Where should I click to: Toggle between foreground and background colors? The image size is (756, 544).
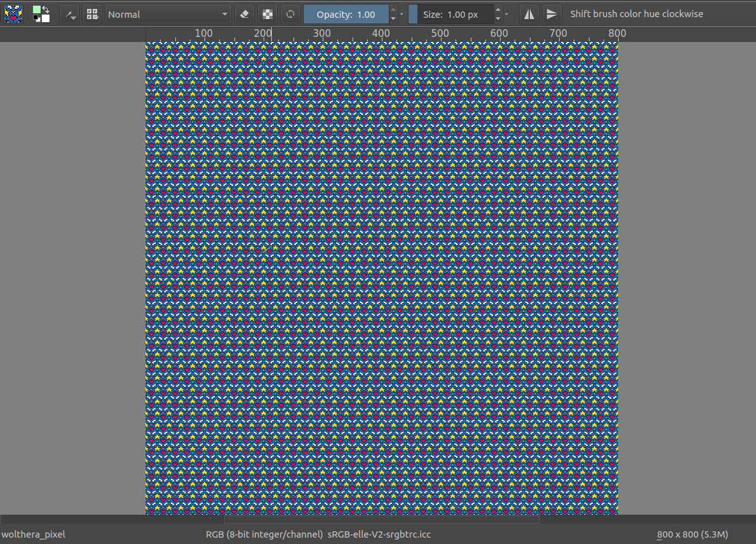[x=46, y=8]
